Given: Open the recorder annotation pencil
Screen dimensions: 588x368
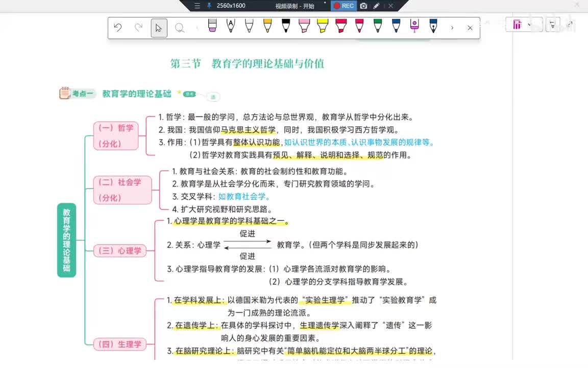Looking at the screenshot, I should (377, 6).
